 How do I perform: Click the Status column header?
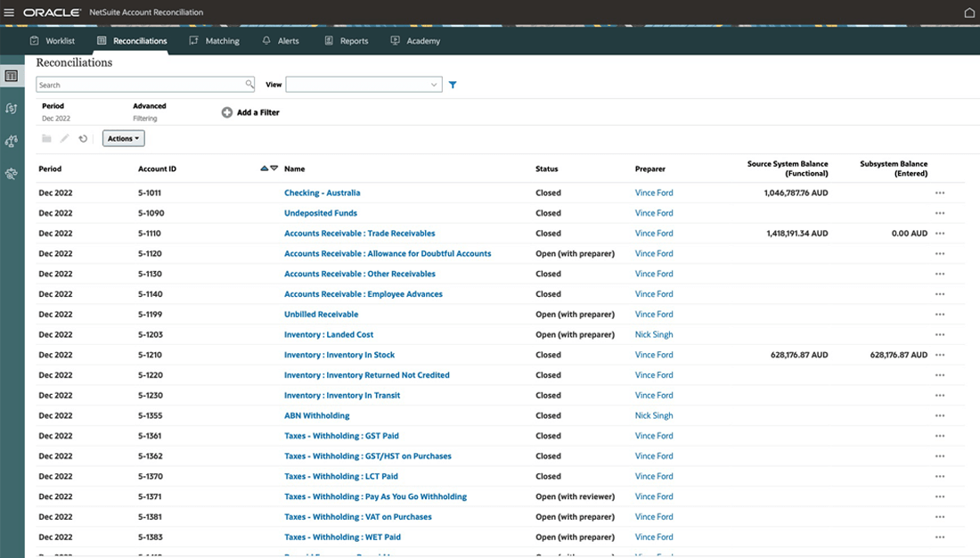[547, 168]
